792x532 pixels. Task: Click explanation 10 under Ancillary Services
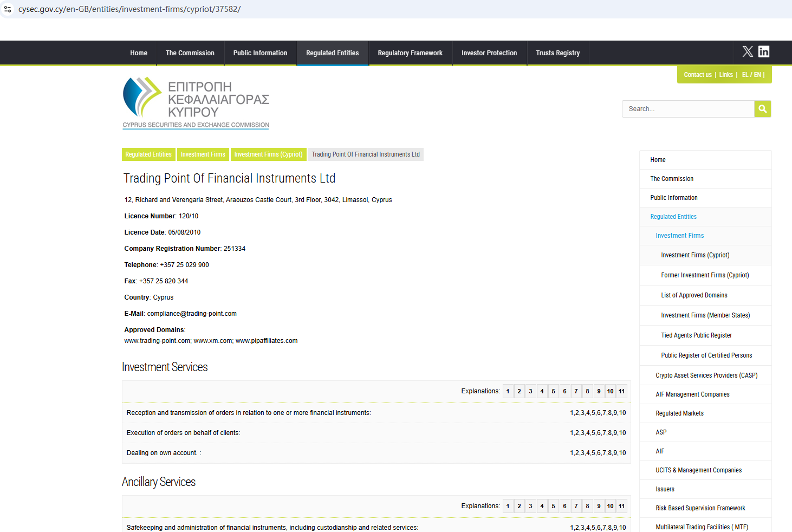point(611,506)
